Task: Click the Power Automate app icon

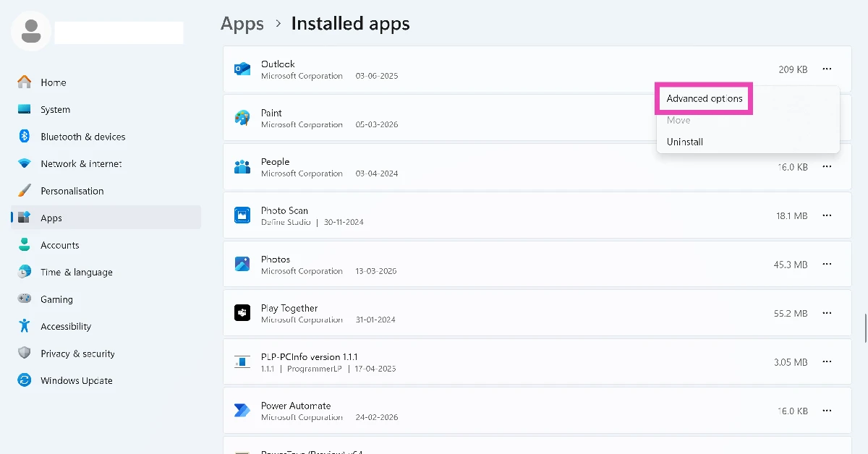Action: click(x=242, y=411)
